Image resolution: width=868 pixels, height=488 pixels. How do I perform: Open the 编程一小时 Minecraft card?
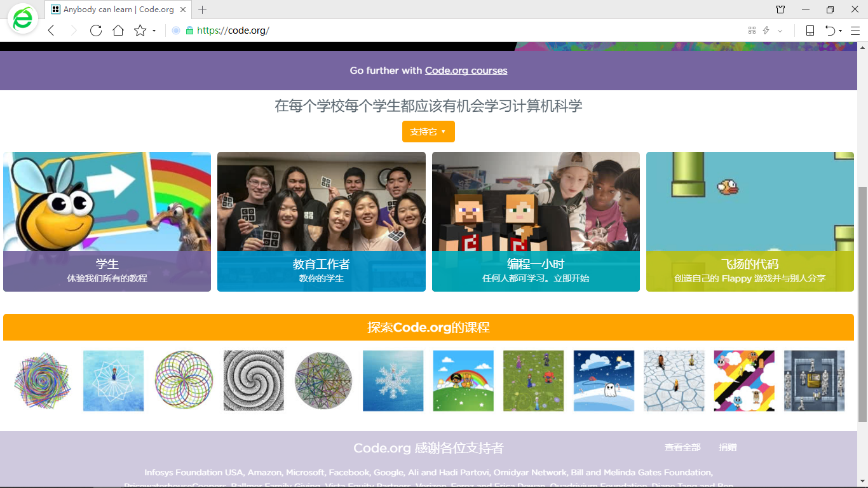[x=536, y=222]
